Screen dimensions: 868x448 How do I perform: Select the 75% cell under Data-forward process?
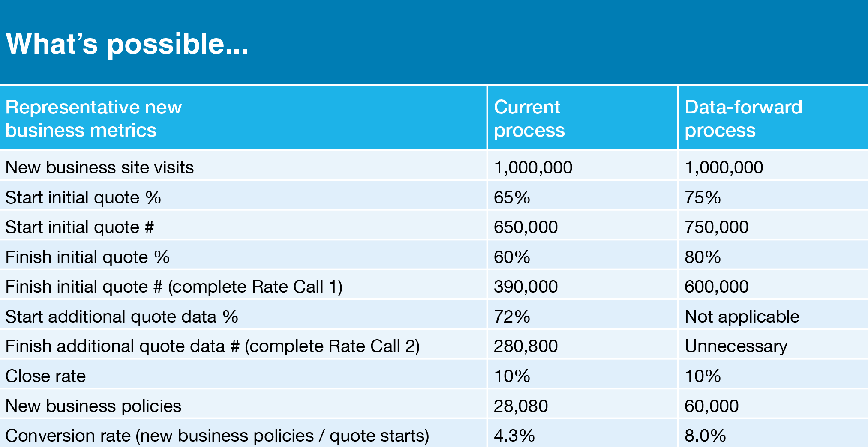coord(703,197)
